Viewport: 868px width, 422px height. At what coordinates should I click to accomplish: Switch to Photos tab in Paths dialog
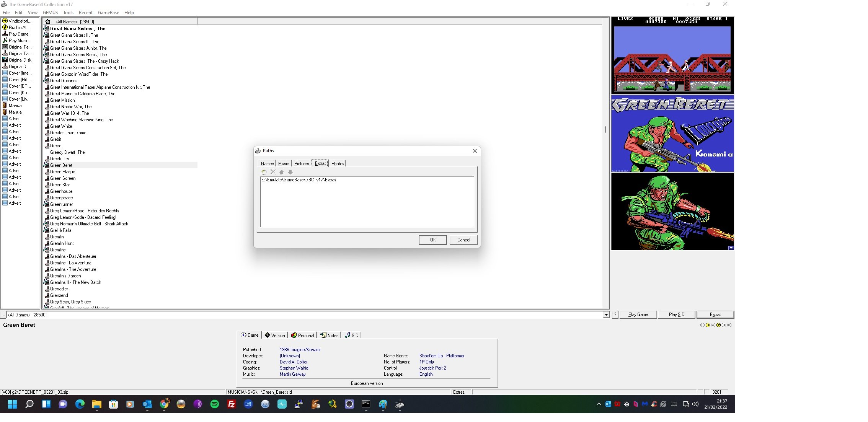(x=338, y=164)
